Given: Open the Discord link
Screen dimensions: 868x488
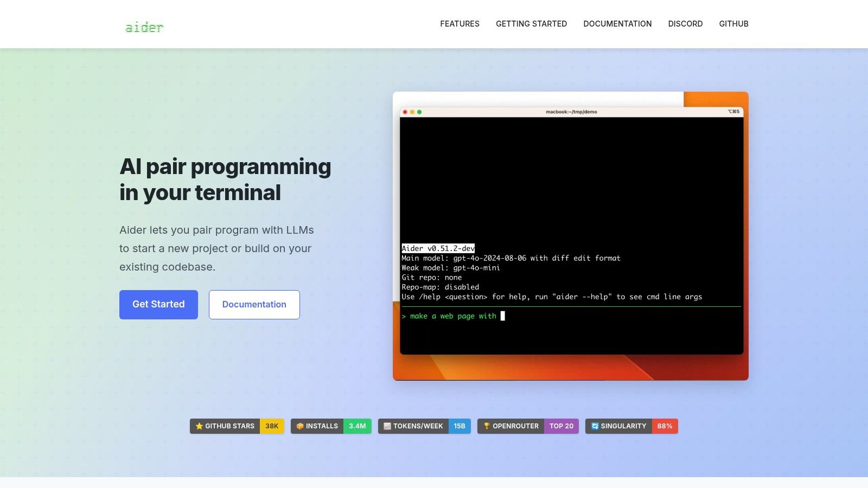Looking at the screenshot, I should click(685, 24).
